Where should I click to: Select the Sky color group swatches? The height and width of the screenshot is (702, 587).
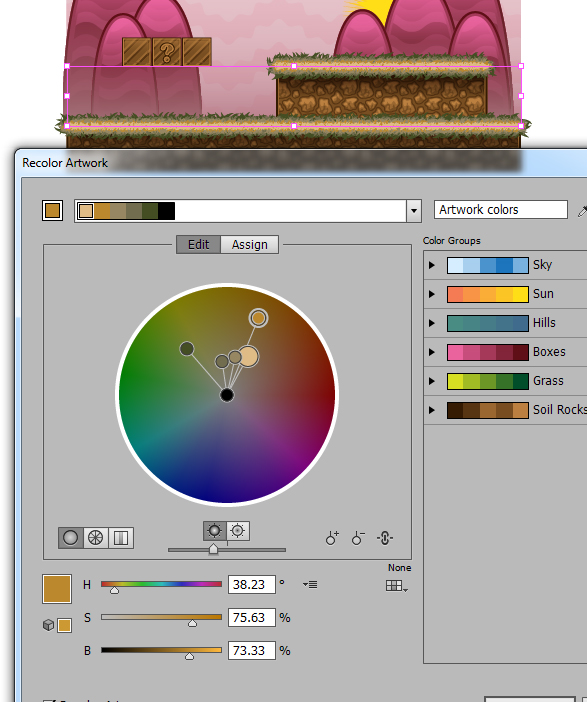[488, 265]
